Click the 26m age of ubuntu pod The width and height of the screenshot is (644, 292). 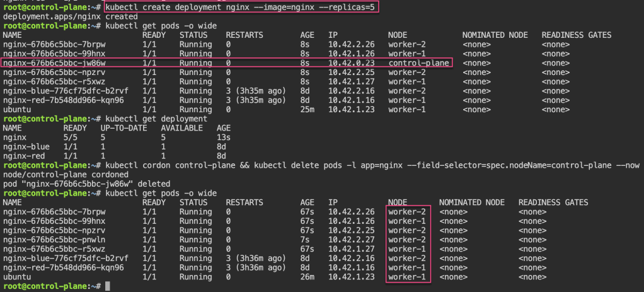click(307, 277)
